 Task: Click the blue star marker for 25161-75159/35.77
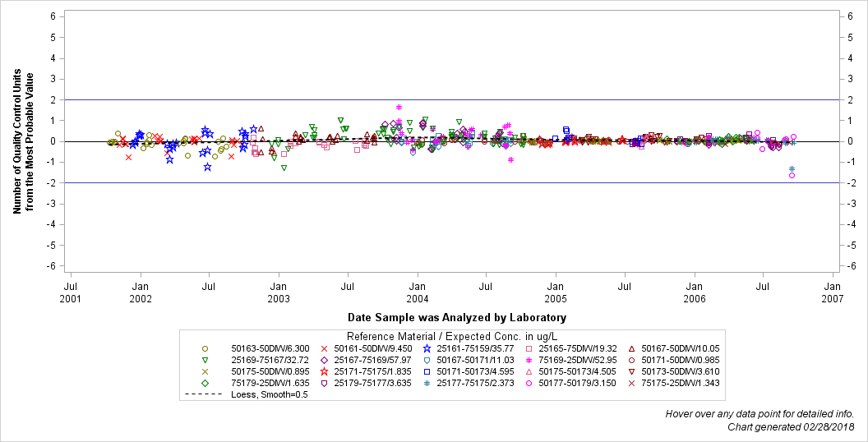click(x=427, y=349)
